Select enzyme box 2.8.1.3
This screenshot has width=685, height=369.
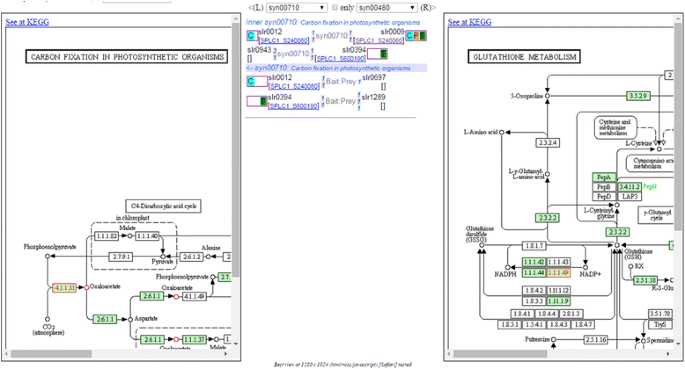click(571, 314)
